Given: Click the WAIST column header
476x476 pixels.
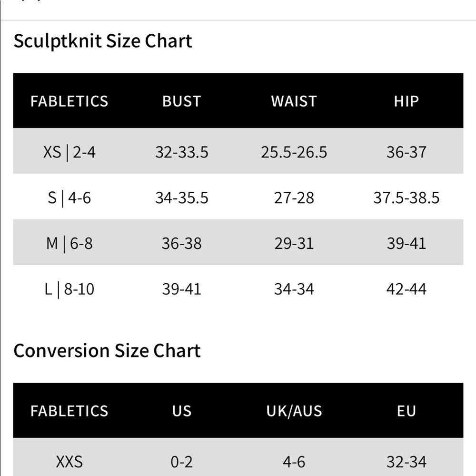Looking at the screenshot, I should pyautogui.click(x=294, y=101).
